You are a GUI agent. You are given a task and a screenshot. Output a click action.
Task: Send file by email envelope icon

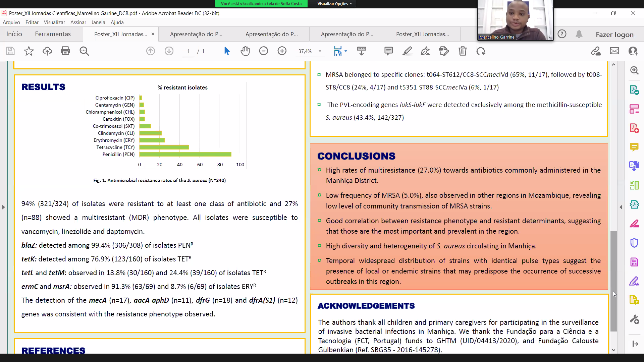[x=614, y=51]
